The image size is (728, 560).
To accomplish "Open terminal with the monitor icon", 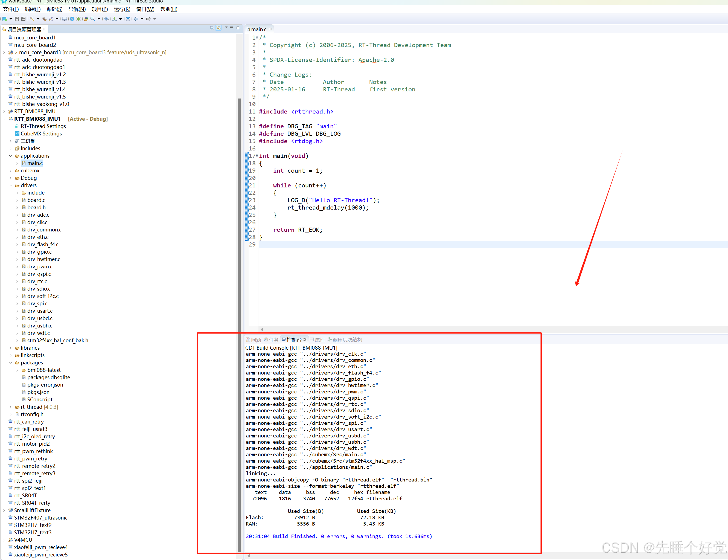I will pyautogui.click(x=64, y=19).
